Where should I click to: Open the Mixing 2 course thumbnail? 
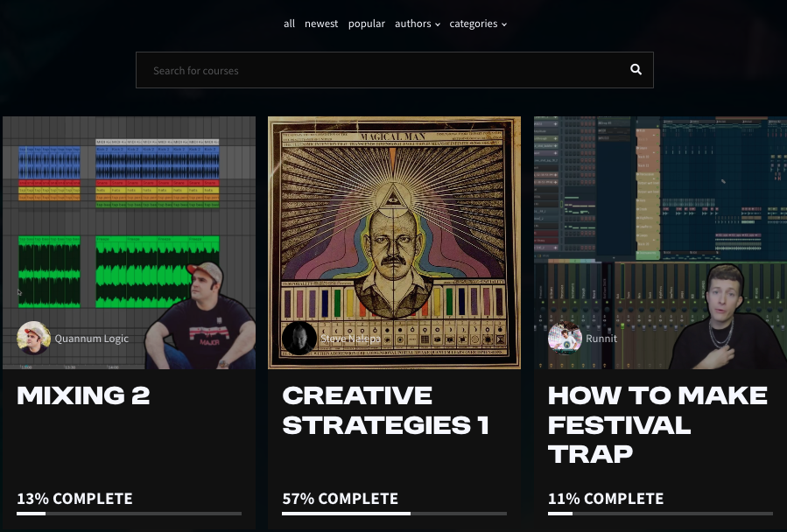click(x=129, y=243)
